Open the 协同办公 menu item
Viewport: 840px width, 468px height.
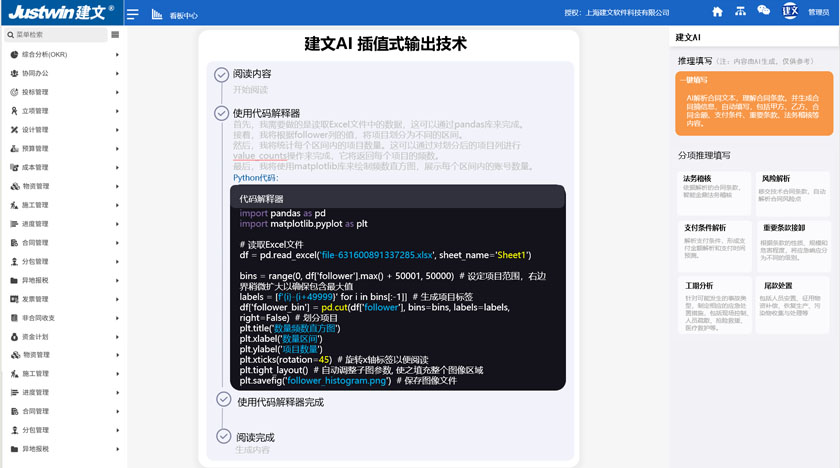[x=35, y=73]
